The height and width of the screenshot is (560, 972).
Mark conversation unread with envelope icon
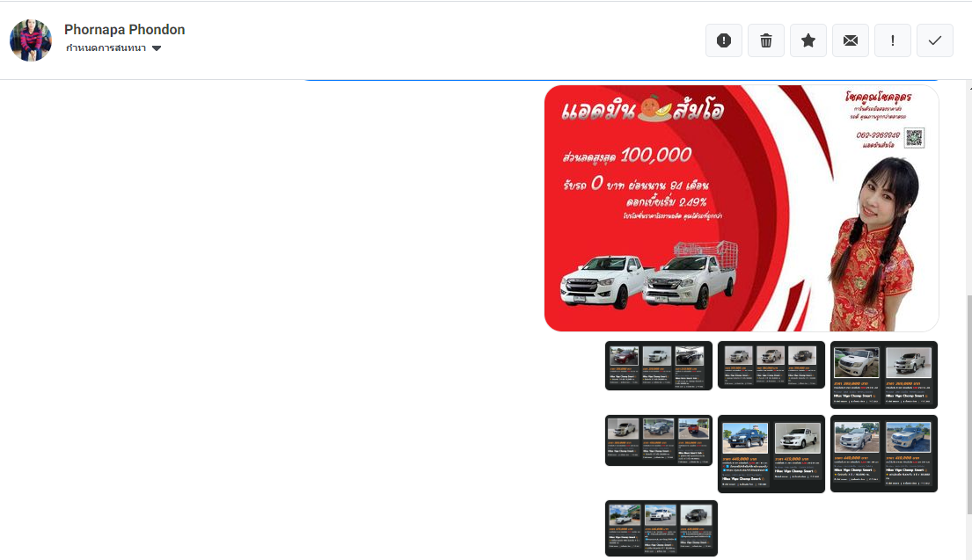[850, 41]
